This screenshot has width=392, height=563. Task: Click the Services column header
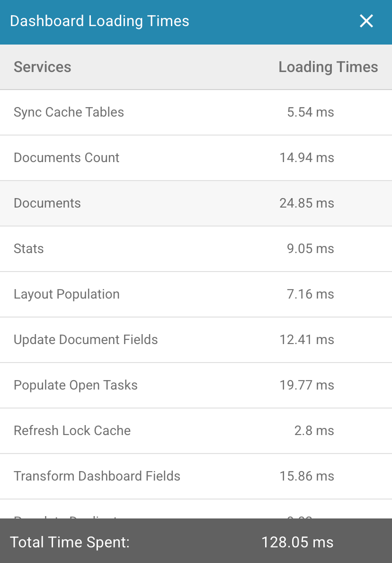pyautogui.click(x=42, y=67)
